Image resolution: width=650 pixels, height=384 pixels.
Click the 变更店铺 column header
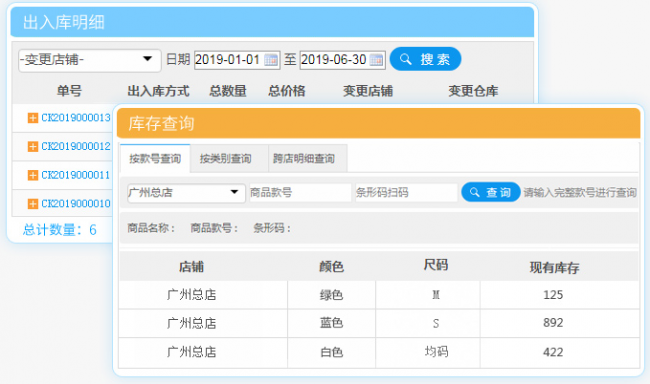pos(368,91)
